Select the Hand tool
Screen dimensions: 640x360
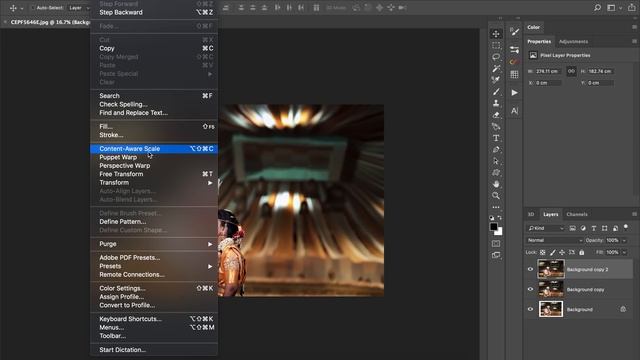tap(496, 184)
